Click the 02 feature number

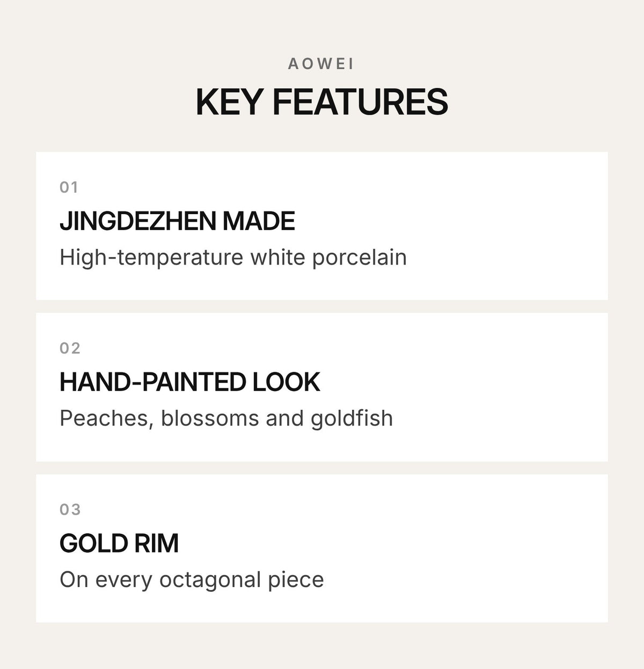pyautogui.click(x=70, y=348)
